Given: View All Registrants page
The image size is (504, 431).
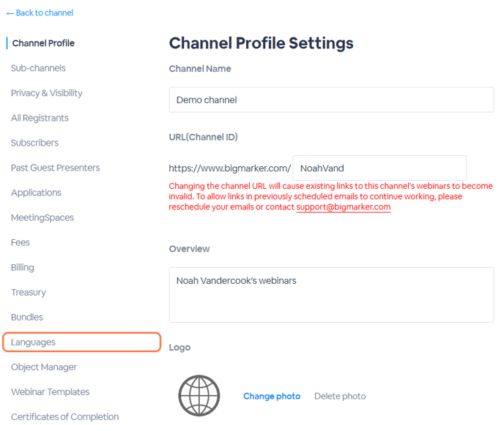Looking at the screenshot, I should [x=40, y=118].
